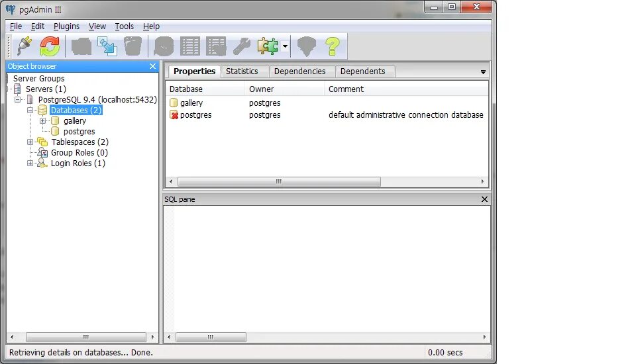The height and width of the screenshot is (364, 636).
Task: Click the right arrow of Object browser scrollbar
Action: [152, 338]
